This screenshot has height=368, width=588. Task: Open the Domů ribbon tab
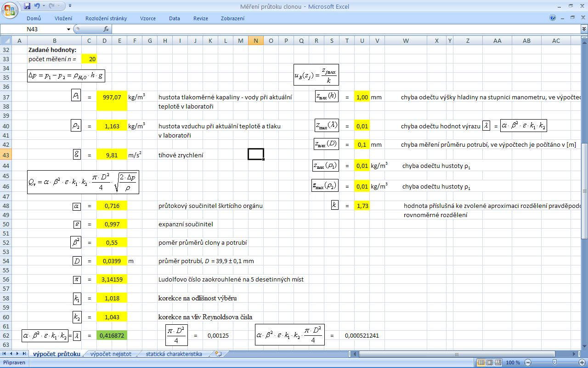pyautogui.click(x=34, y=18)
